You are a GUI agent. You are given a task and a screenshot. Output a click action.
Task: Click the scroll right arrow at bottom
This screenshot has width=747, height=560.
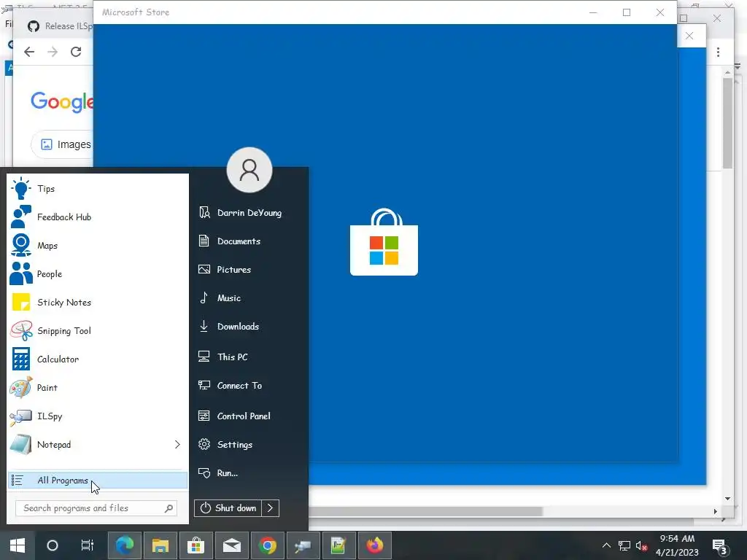[x=715, y=511]
